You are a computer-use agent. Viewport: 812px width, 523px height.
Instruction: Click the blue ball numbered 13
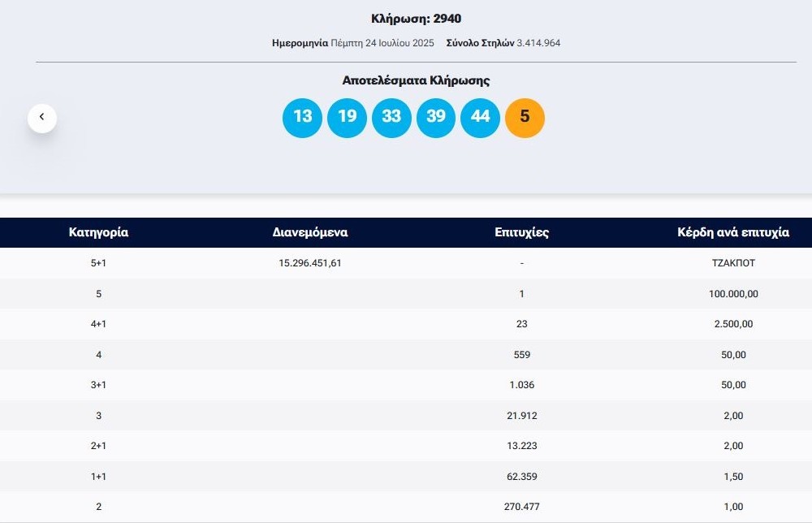pyautogui.click(x=303, y=117)
